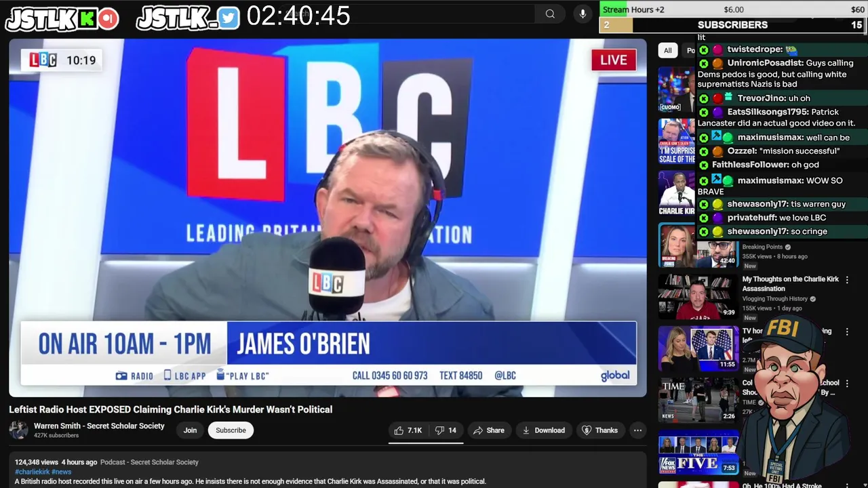The width and height of the screenshot is (868, 488).
Task: Click the Thanks button
Action: [x=600, y=430]
